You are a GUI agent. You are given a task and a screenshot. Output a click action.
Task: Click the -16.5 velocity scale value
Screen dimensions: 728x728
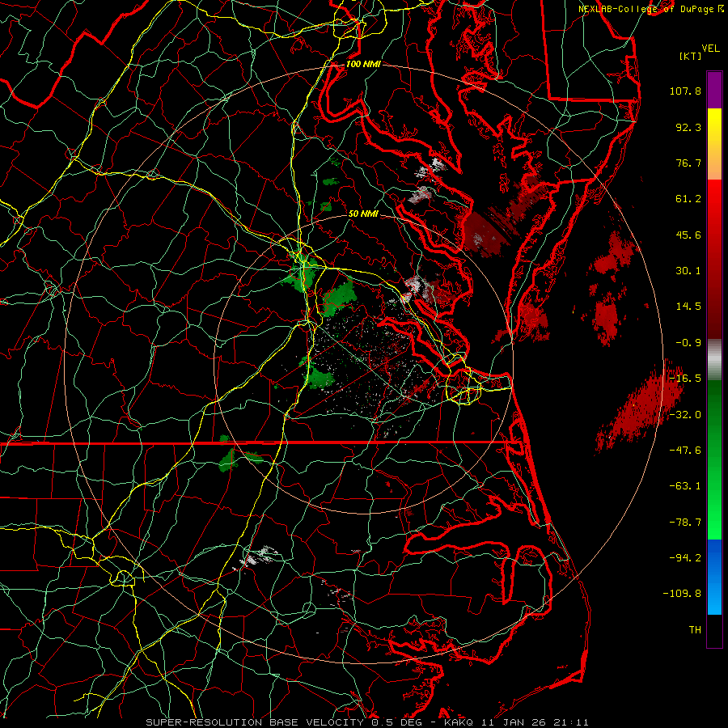pyautogui.click(x=685, y=379)
